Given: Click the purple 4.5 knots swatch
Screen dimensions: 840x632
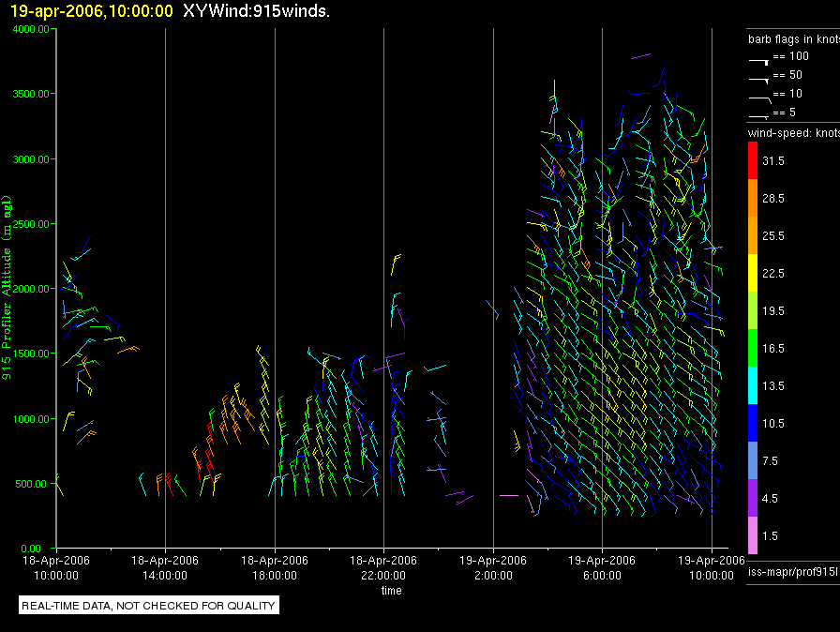Looking at the screenshot, I should point(753,498).
